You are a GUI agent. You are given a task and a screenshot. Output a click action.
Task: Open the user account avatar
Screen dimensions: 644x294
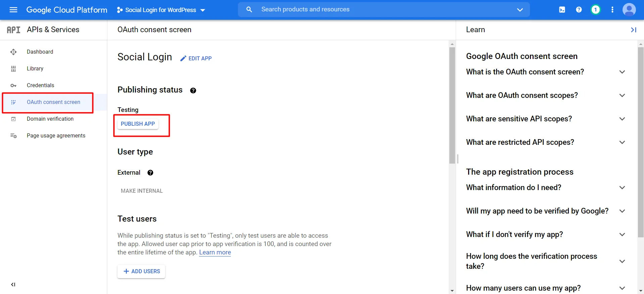[x=629, y=10]
